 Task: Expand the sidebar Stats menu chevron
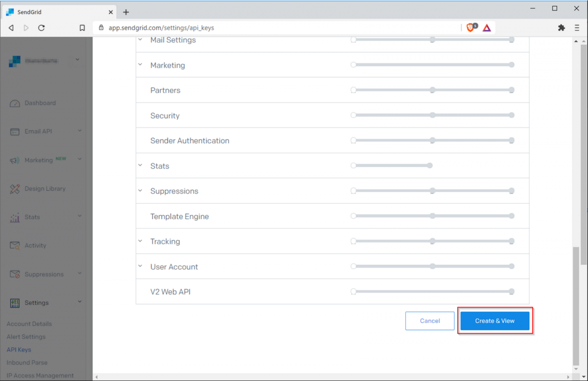[79, 216]
